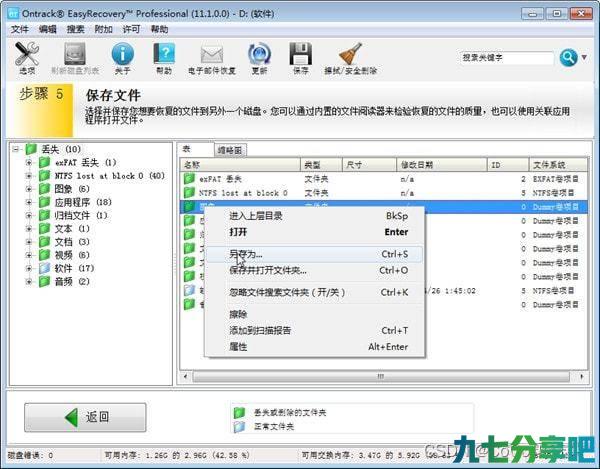
Task: Click folder icon of NTFS lost row in table
Action: 189,192
